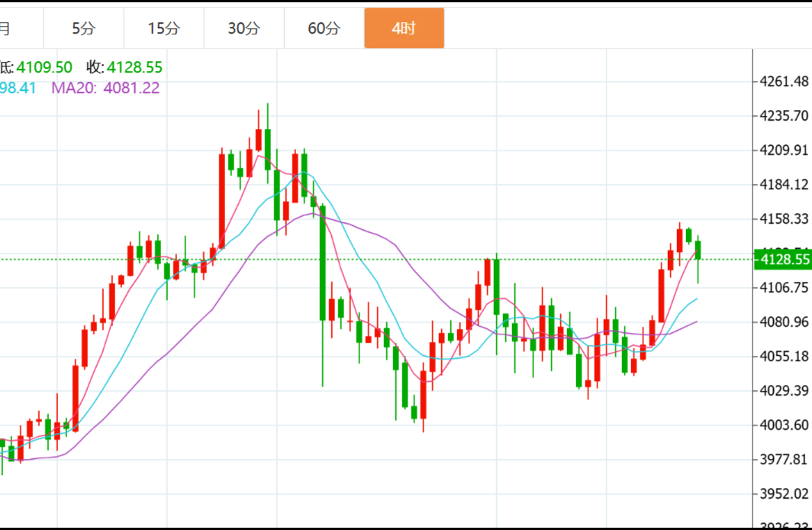Switch to the 5分 timeframe tab

[x=84, y=28]
